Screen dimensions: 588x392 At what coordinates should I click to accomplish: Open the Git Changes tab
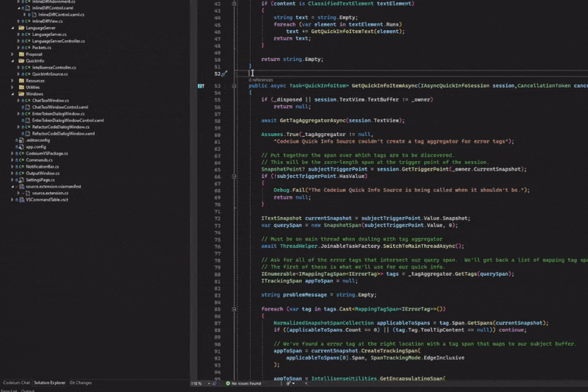pos(81,382)
